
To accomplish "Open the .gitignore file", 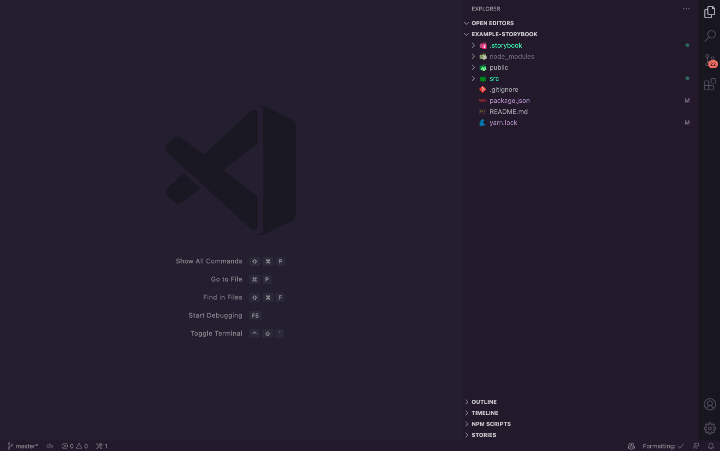I will tap(504, 90).
